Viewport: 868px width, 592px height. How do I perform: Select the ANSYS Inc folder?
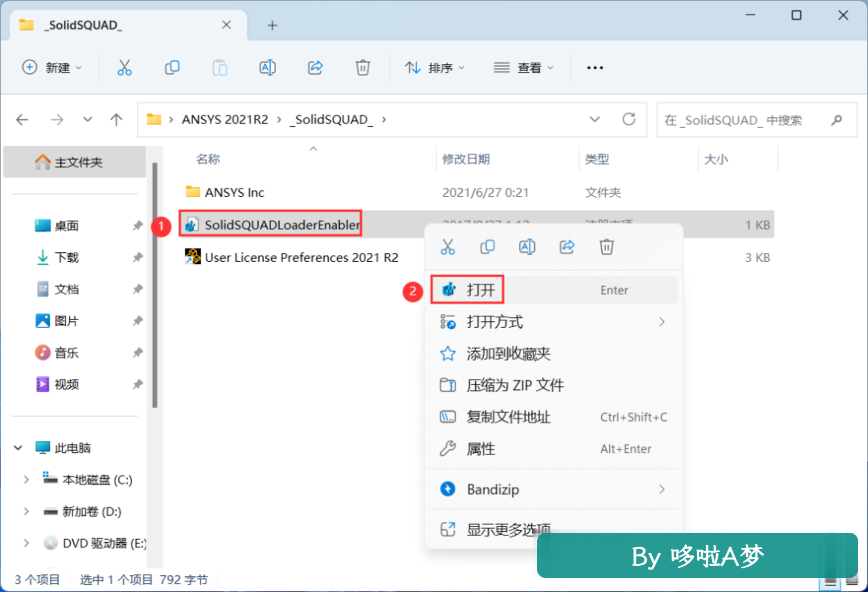tap(235, 193)
